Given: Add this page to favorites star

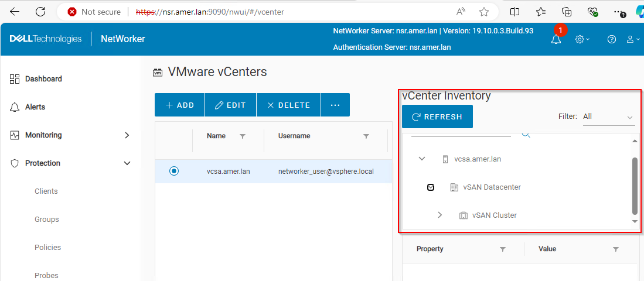Looking at the screenshot, I should coord(484,12).
